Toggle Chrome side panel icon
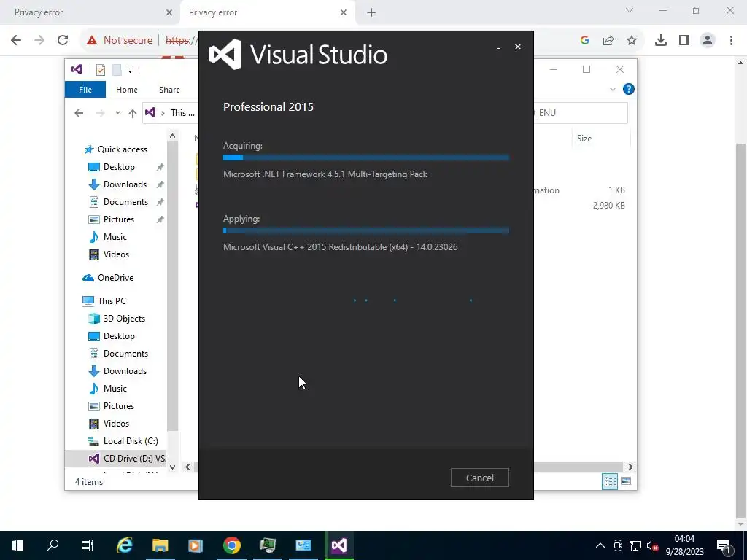 (x=684, y=40)
